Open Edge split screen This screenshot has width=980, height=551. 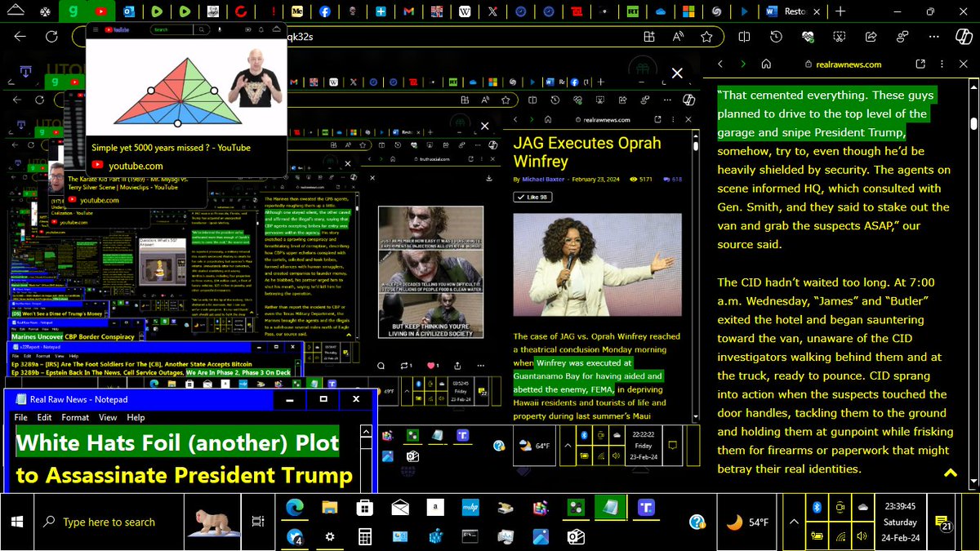pos(744,37)
